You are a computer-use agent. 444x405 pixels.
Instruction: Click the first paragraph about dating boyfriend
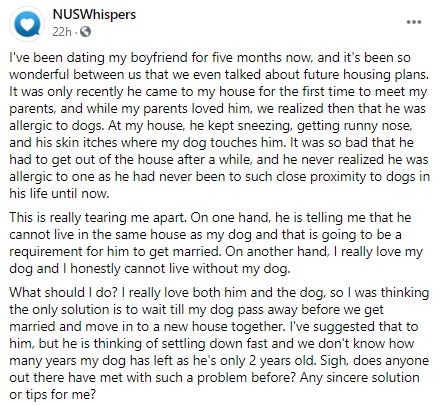pos(220,125)
